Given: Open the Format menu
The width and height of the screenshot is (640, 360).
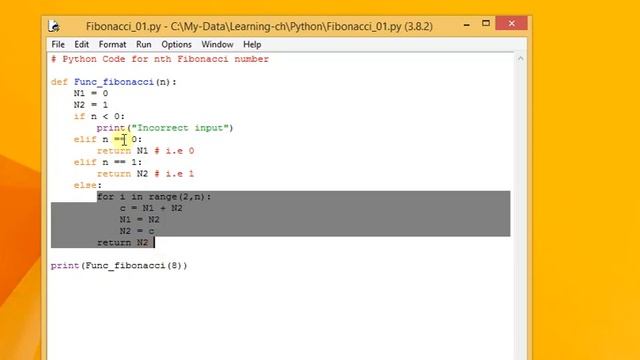Looking at the screenshot, I should tap(112, 44).
